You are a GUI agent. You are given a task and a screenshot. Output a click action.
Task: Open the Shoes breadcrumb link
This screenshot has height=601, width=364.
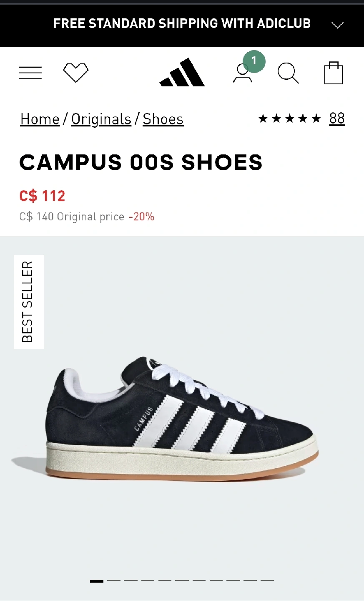(163, 119)
